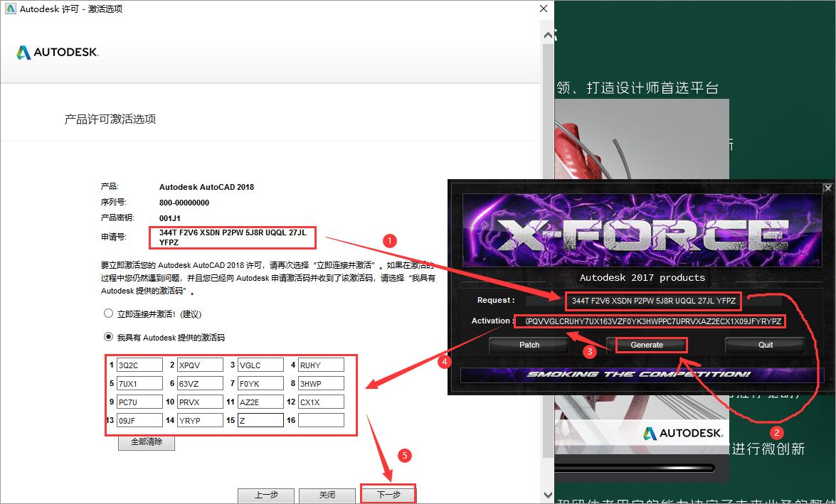This screenshot has height=504, width=836.
Task: Click the 下一步 button
Action: (x=388, y=495)
